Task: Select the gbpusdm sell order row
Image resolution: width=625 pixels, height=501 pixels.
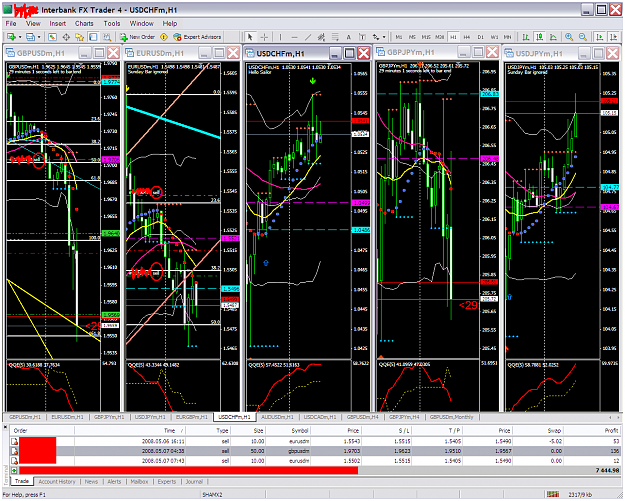Action: click(x=316, y=451)
